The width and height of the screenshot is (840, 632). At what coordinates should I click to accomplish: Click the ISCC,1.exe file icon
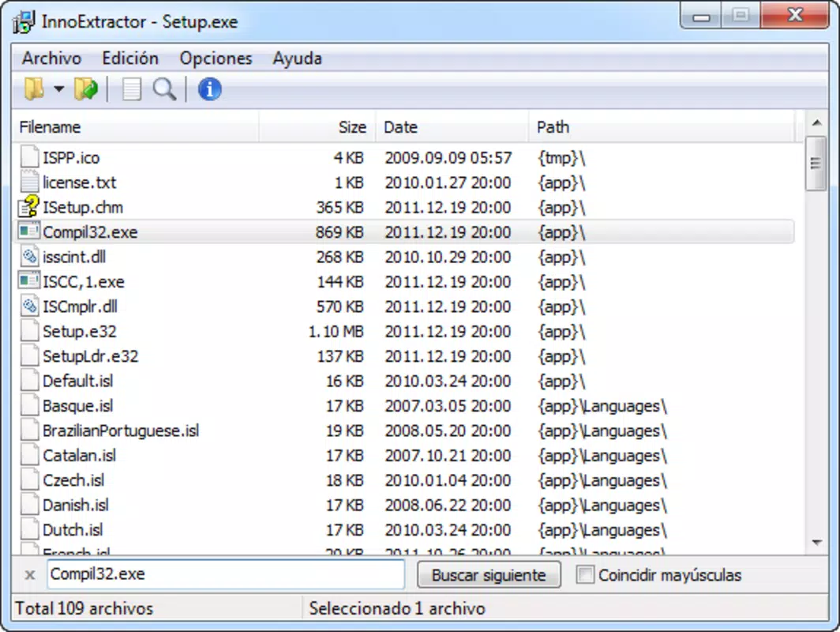(29, 281)
